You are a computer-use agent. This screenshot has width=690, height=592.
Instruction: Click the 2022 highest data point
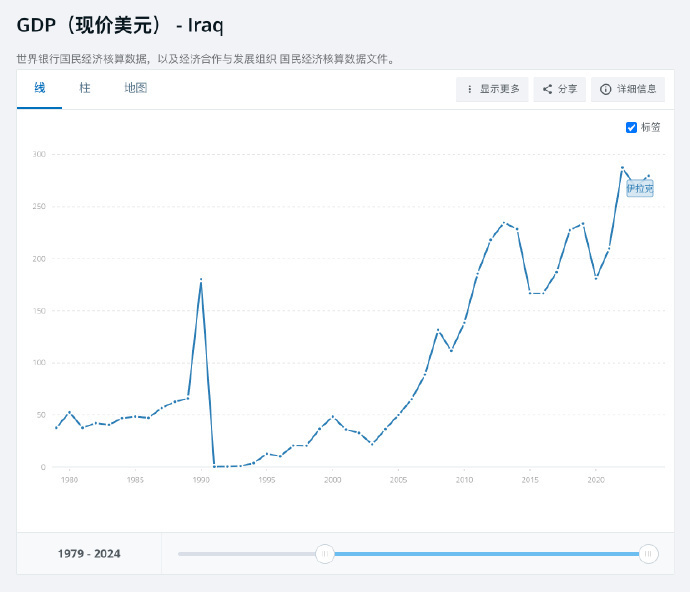coord(622,167)
